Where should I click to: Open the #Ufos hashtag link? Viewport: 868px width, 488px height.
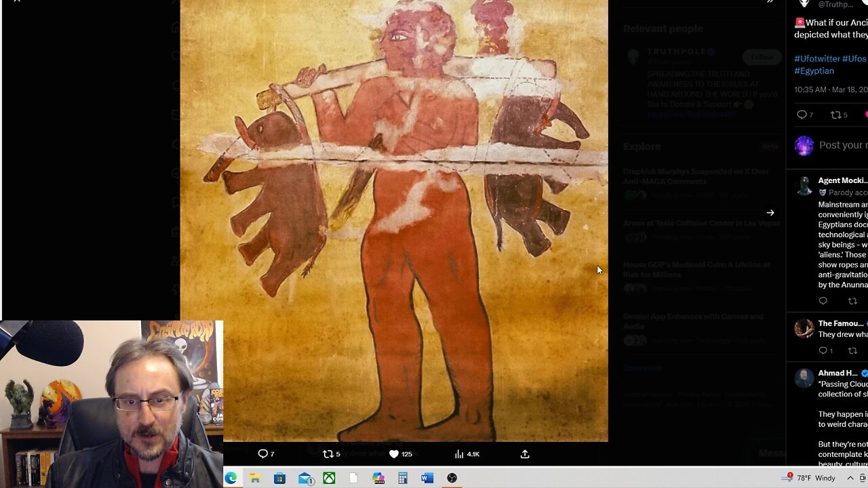[x=854, y=59]
